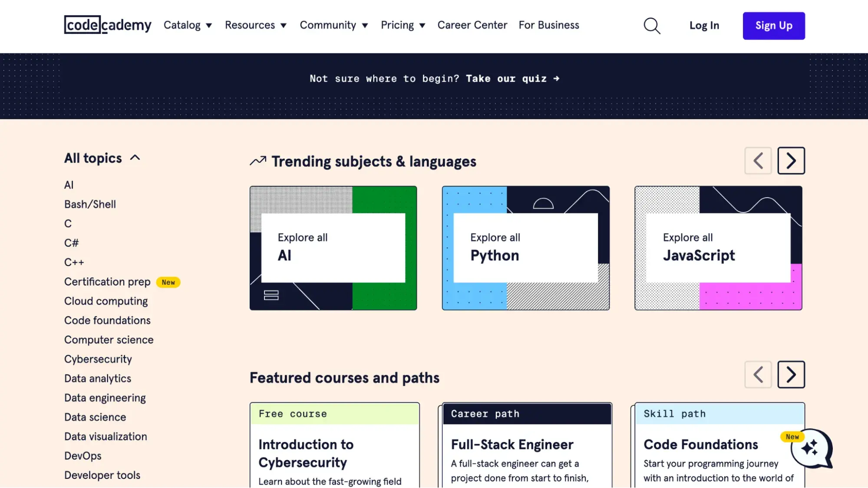This screenshot has width=868, height=488.
Task: Expand the Resources dropdown
Action: click(x=256, y=25)
